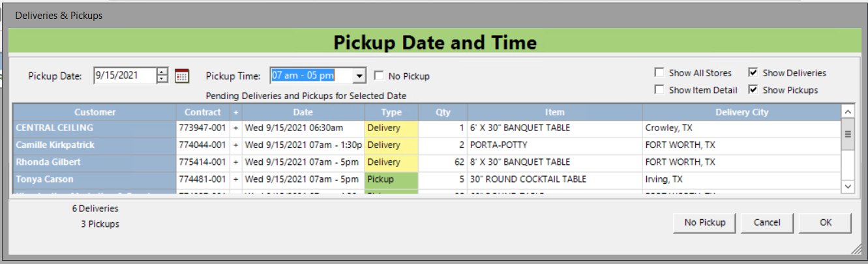Expand the Pickup Time dropdown
The width and height of the screenshot is (868, 264).
(359, 76)
